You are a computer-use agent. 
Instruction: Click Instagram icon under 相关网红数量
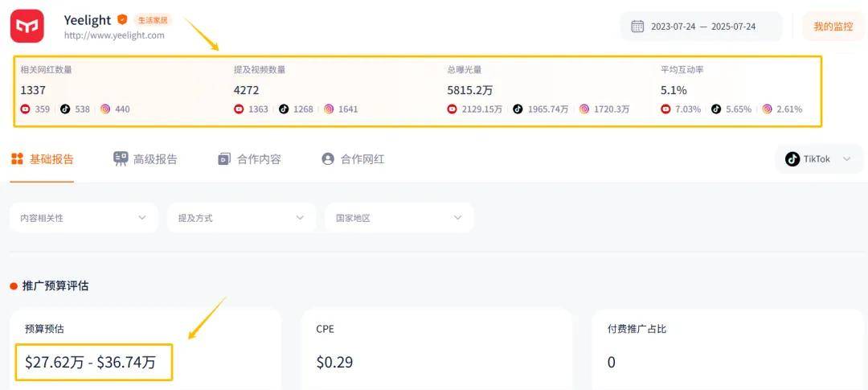pyautogui.click(x=105, y=109)
